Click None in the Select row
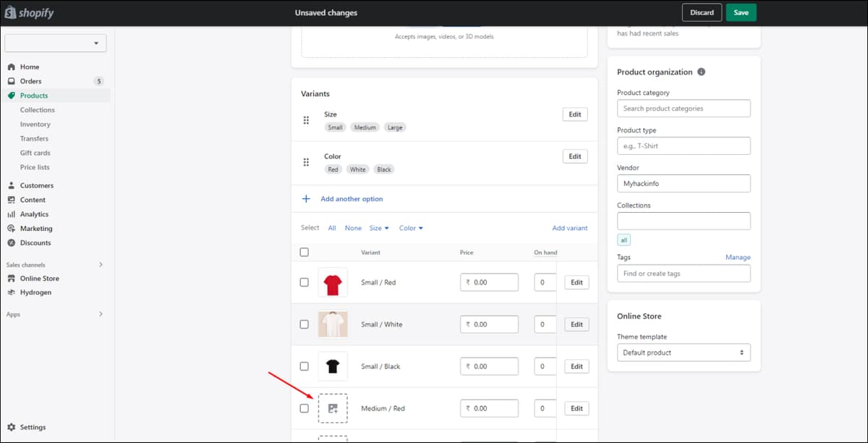This screenshot has height=443, width=868. point(353,228)
